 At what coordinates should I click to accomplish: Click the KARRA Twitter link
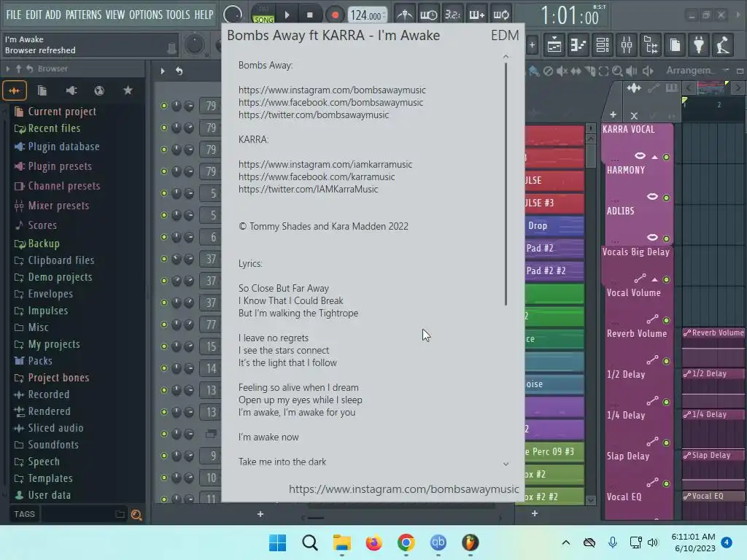coord(309,189)
